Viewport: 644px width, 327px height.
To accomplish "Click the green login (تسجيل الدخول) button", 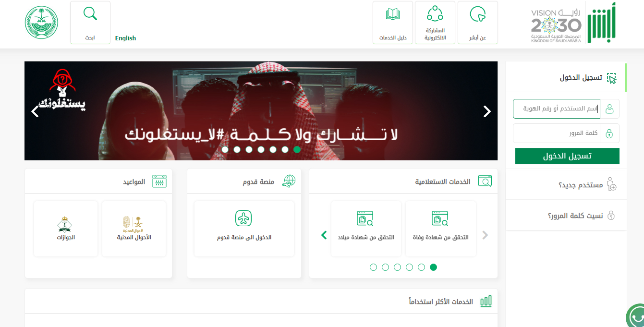I will coord(567,156).
